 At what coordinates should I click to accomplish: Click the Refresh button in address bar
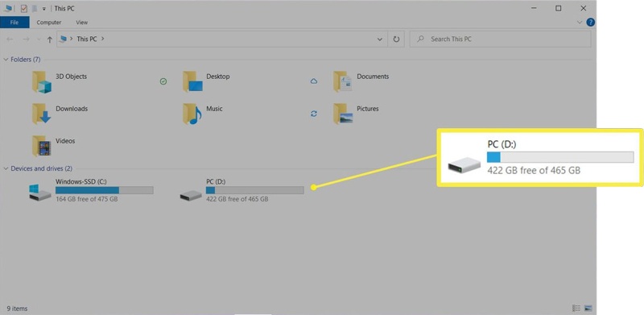pos(396,39)
